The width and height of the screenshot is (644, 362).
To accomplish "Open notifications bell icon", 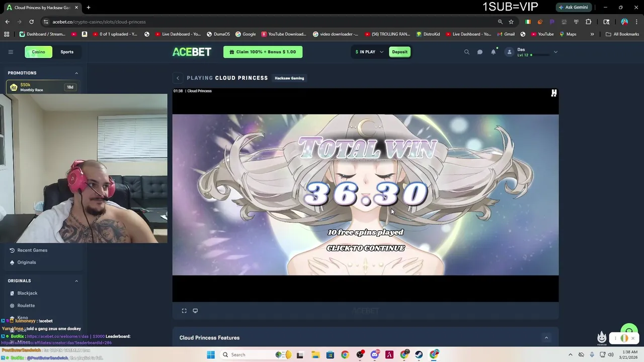I will tap(494, 52).
